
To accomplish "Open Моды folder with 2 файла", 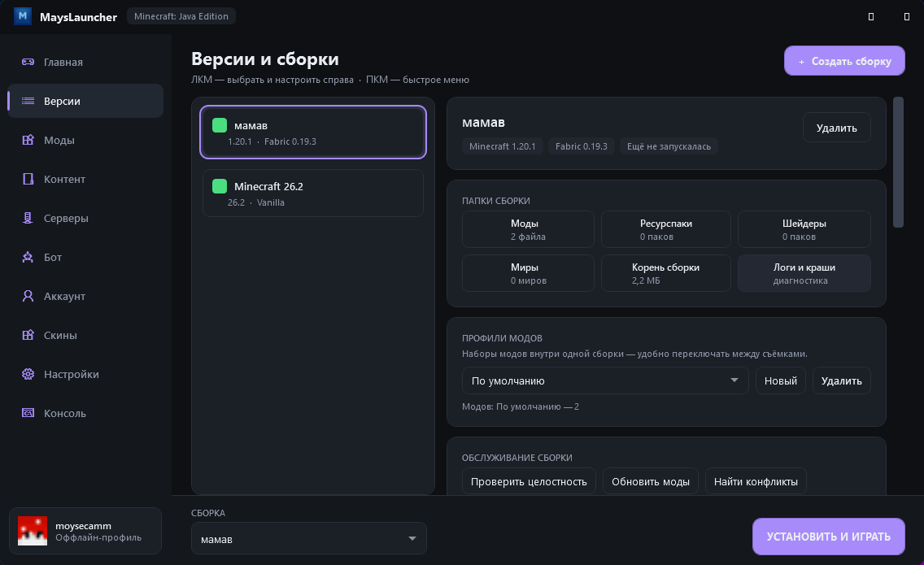I will (x=528, y=229).
